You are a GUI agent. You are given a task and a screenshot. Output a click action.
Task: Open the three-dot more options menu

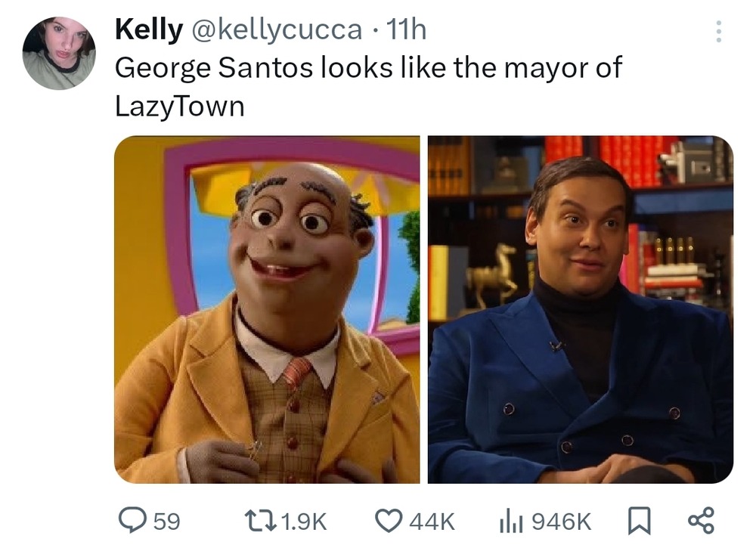click(718, 31)
